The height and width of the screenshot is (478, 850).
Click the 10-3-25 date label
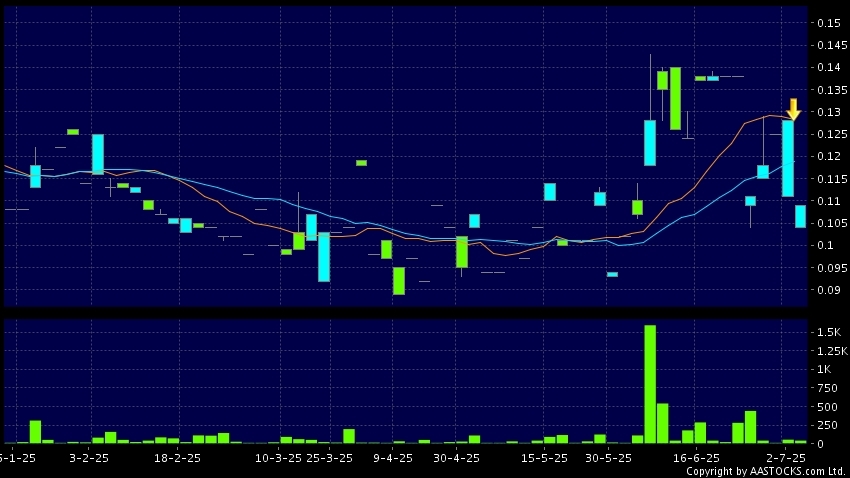278,458
